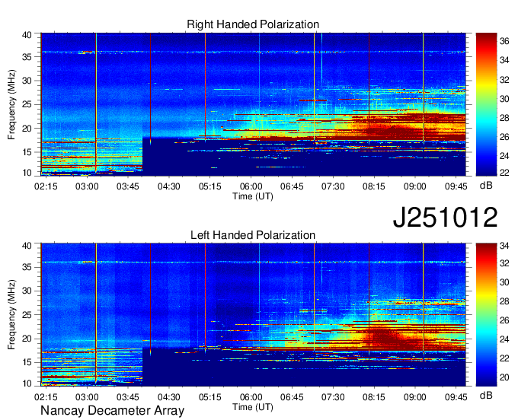Select 02:15 time tick on Right Handed plot

[x=46, y=185]
